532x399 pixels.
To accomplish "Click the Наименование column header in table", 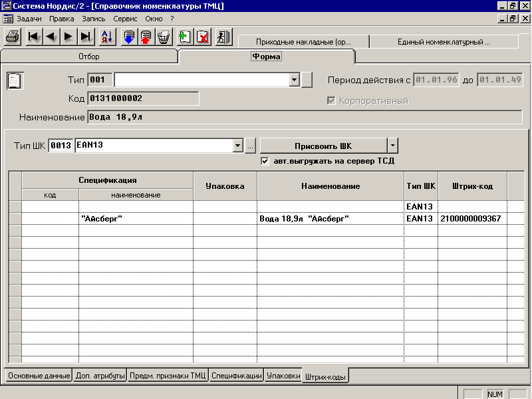I will [x=331, y=186].
